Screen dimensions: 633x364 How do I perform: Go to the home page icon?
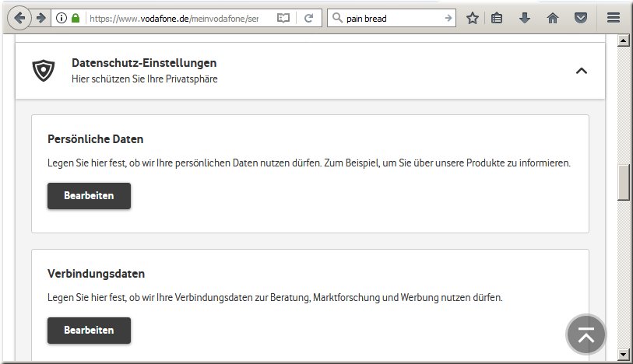point(553,18)
